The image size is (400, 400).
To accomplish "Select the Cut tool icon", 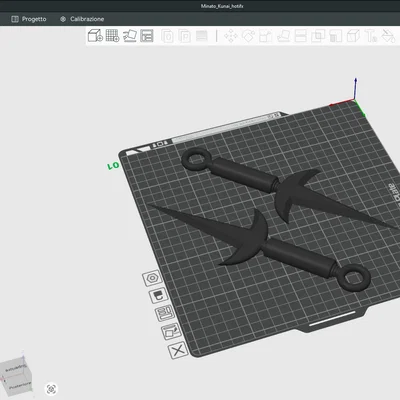I will pyautogui.click(x=300, y=36).
